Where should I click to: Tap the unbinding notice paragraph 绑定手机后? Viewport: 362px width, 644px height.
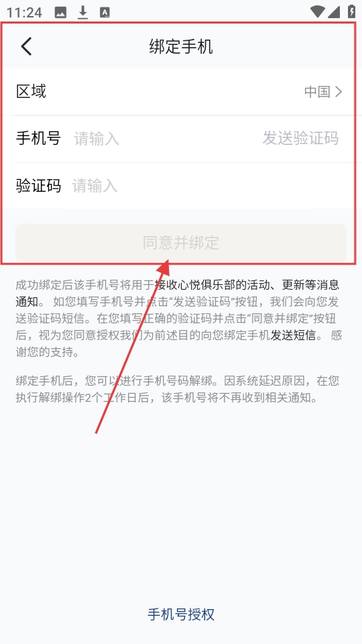click(178, 389)
